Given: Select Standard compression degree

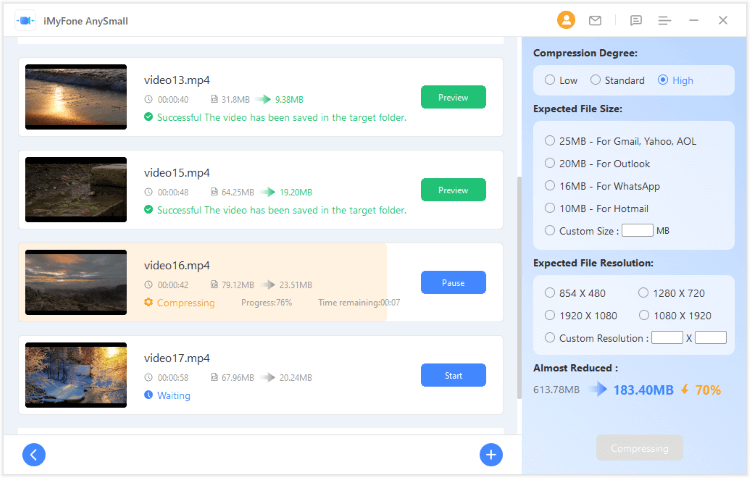Looking at the screenshot, I should click(595, 80).
